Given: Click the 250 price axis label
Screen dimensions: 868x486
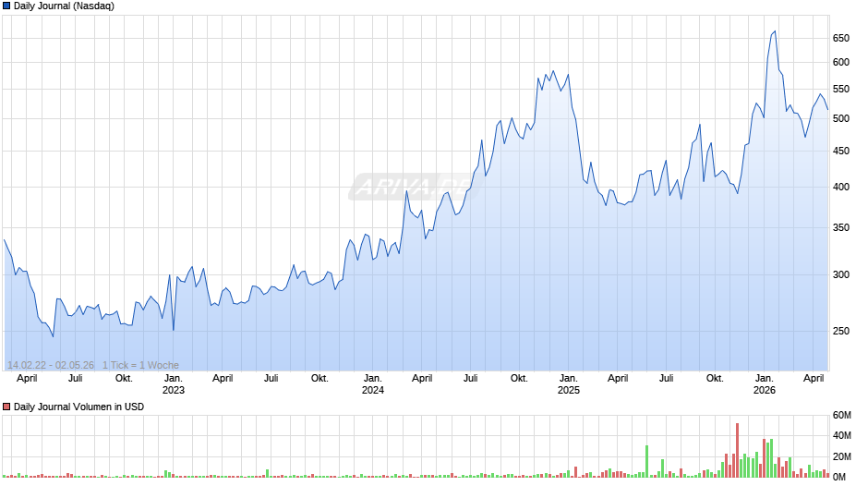Looking at the screenshot, I should (x=841, y=331).
